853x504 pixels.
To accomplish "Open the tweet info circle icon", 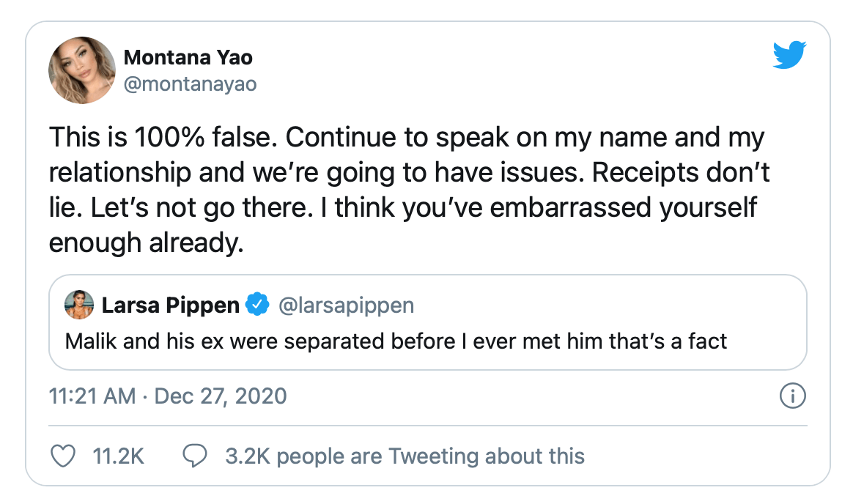I will [x=793, y=396].
